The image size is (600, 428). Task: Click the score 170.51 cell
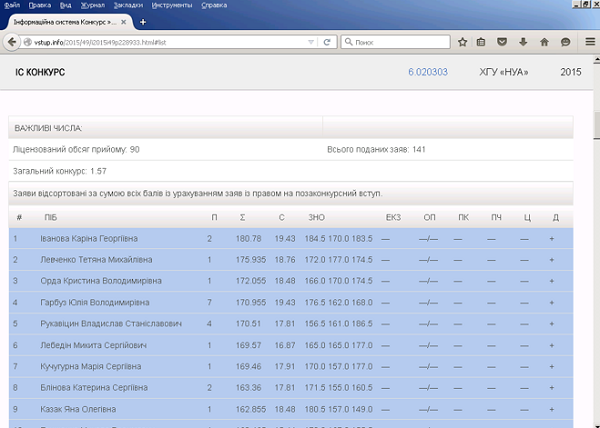248,324
